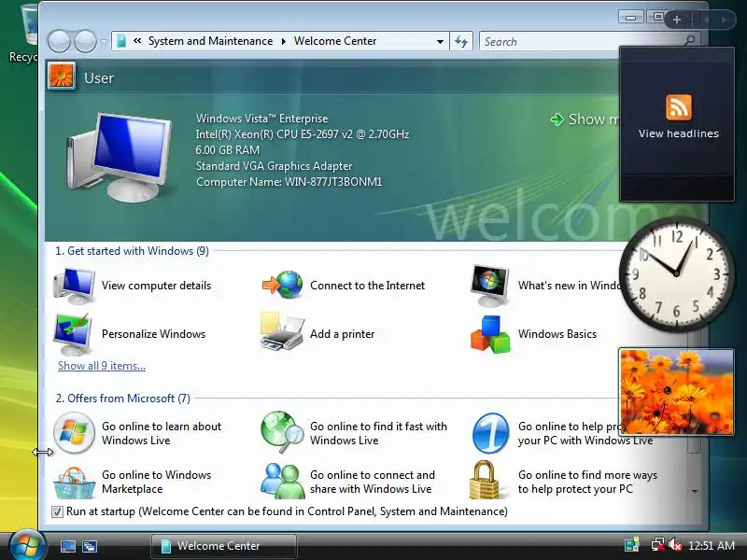Click the View headlines text
Screen dimensions: 747x560
[x=679, y=133]
